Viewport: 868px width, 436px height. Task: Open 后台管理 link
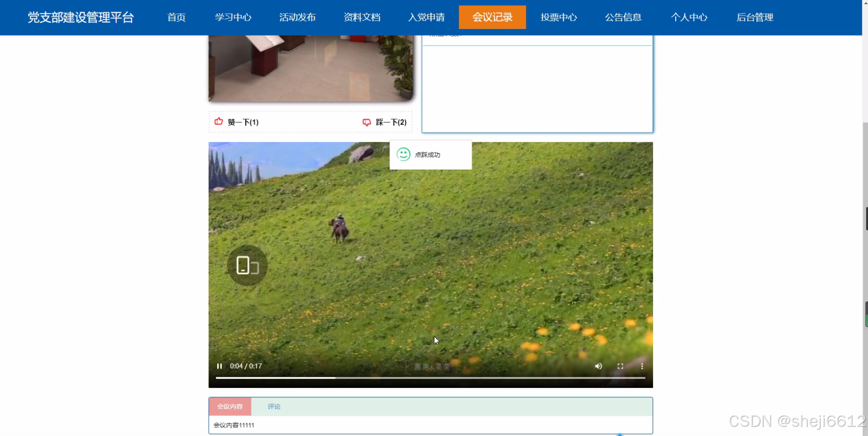755,18
